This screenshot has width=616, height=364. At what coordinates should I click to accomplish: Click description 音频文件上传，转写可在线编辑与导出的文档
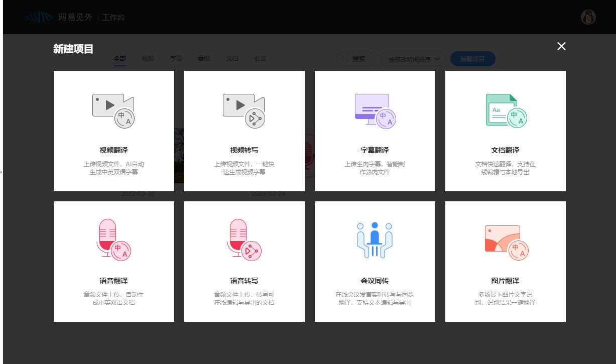pyautogui.click(x=244, y=299)
